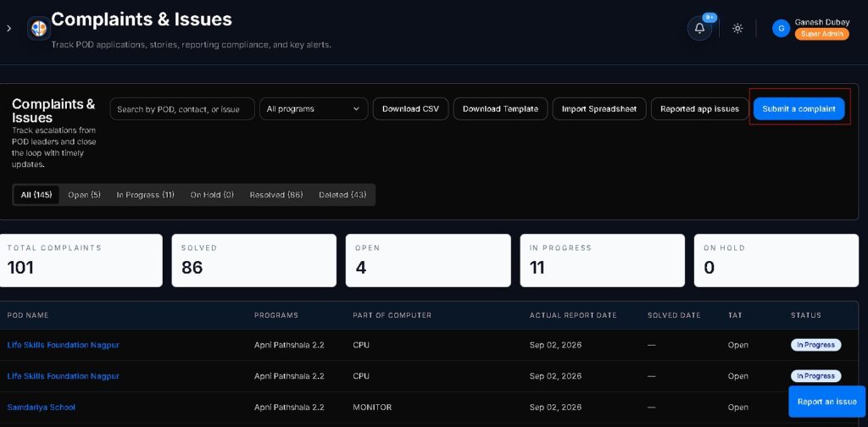Open the notifications bell icon
This screenshot has width=868, height=427.
coord(699,28)
